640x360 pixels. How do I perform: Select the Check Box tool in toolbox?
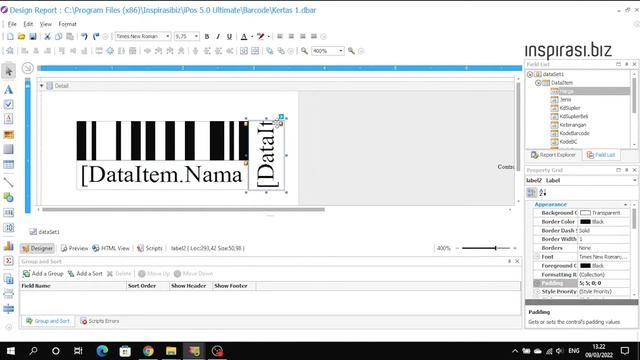pos(9,104)
